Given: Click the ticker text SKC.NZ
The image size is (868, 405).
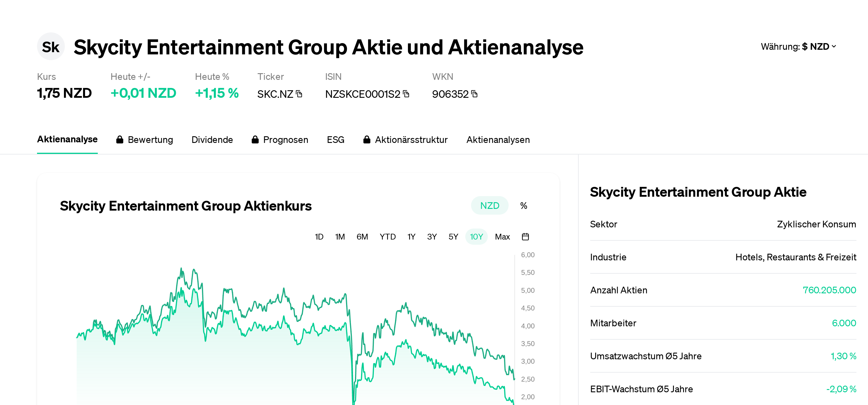Looking at the screenshot, I should click(275, 94).
